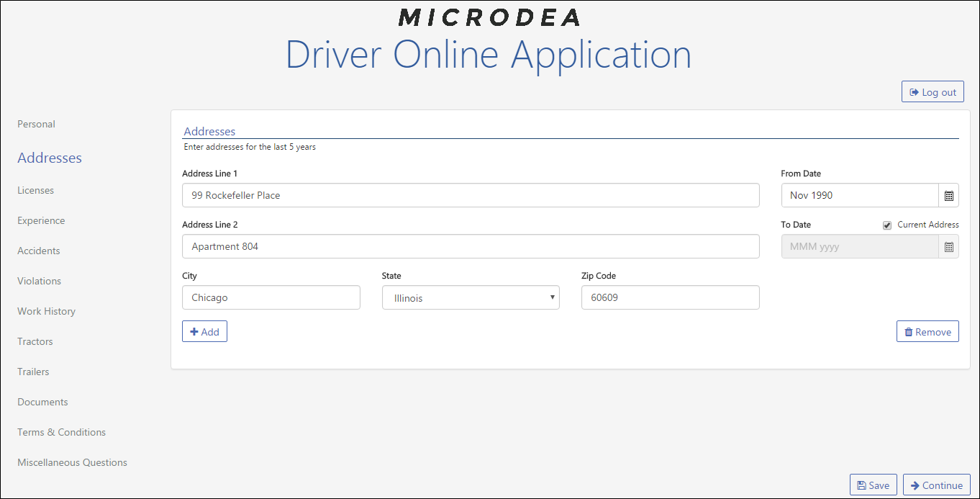Open Miscellaneous Questions section
Screen dimensions: 980x499
pyautogui.click(x=72, y=462)
